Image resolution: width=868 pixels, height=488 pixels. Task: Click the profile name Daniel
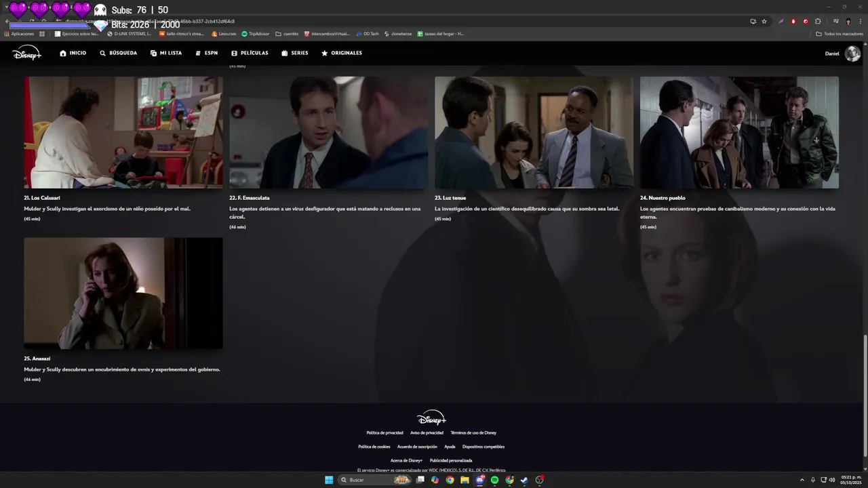point(832,54)
